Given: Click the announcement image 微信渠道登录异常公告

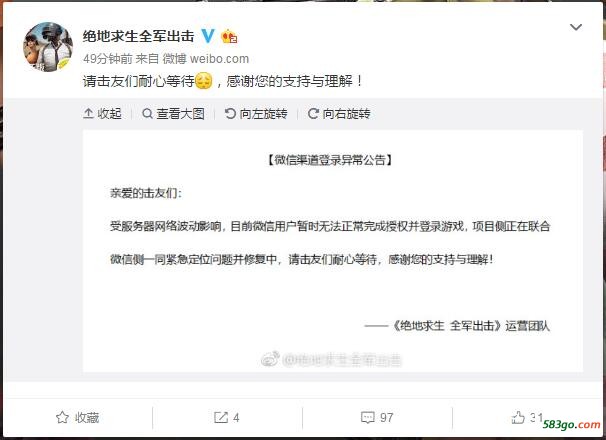Looking at the screenshot, I should click(x=333, y=251).
